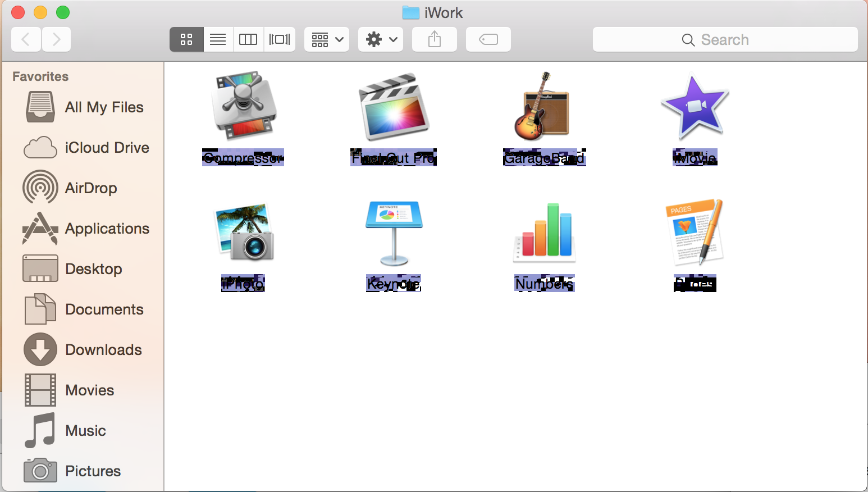Launch the Pages document icon

(695, 231)
